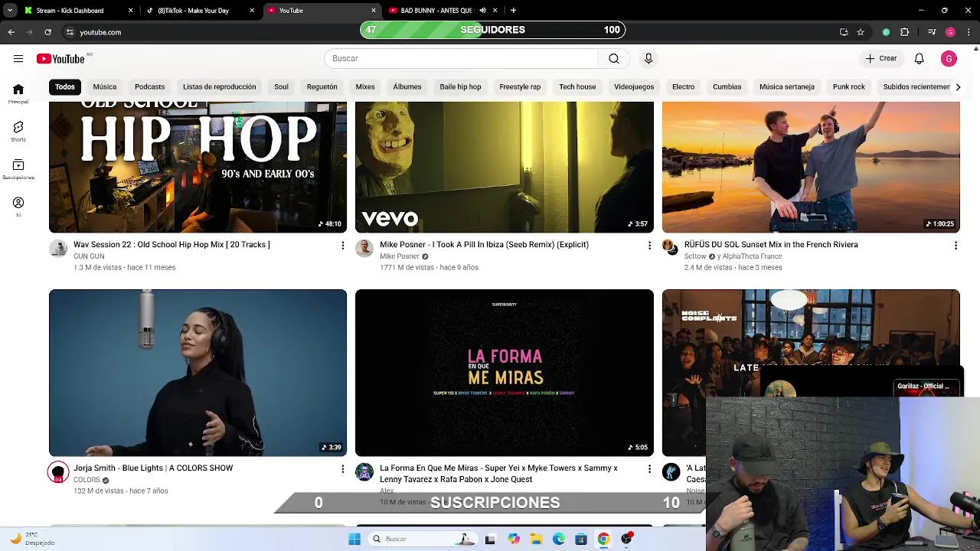The height and width of the screenshot is (551, 980).
Task: Select the Podcasts filter chip
Action: [149, 86]
